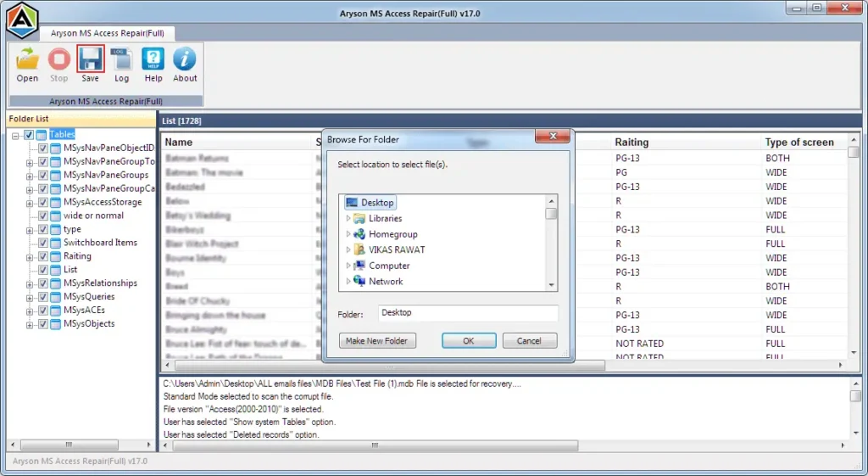Click the Type of screen column header
868x476 pixels.
[x=799, y=142]
